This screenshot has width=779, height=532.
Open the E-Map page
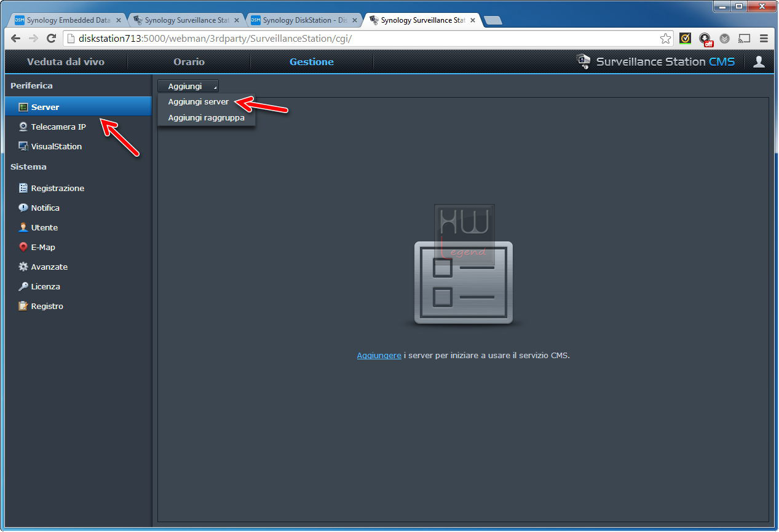click(x=78, y=248)
